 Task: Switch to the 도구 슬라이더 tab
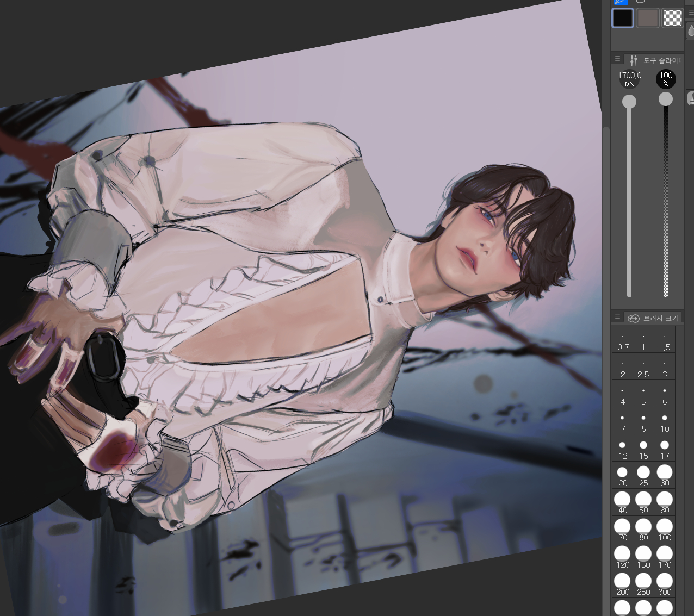click(x=655, y=60)
